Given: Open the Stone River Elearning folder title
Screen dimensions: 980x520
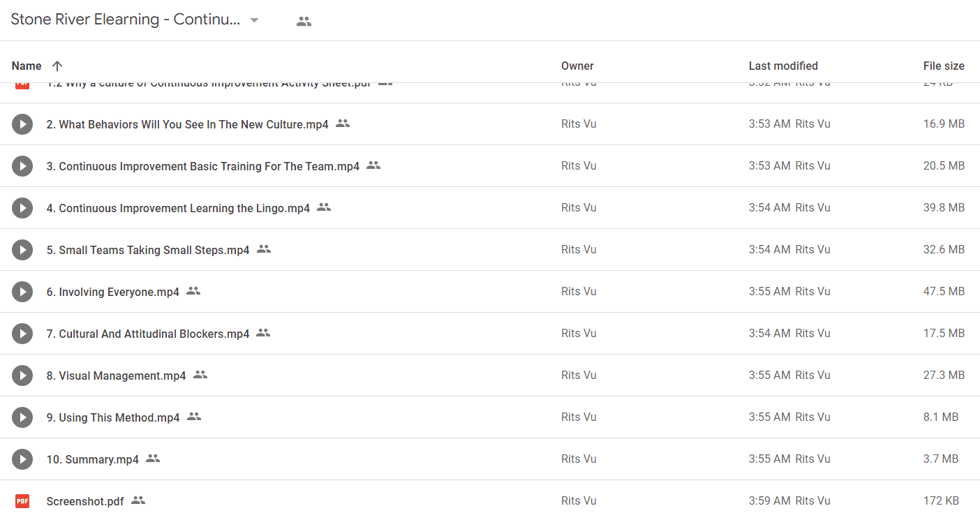Looking at the screenshot, I should tap(126, 20).
